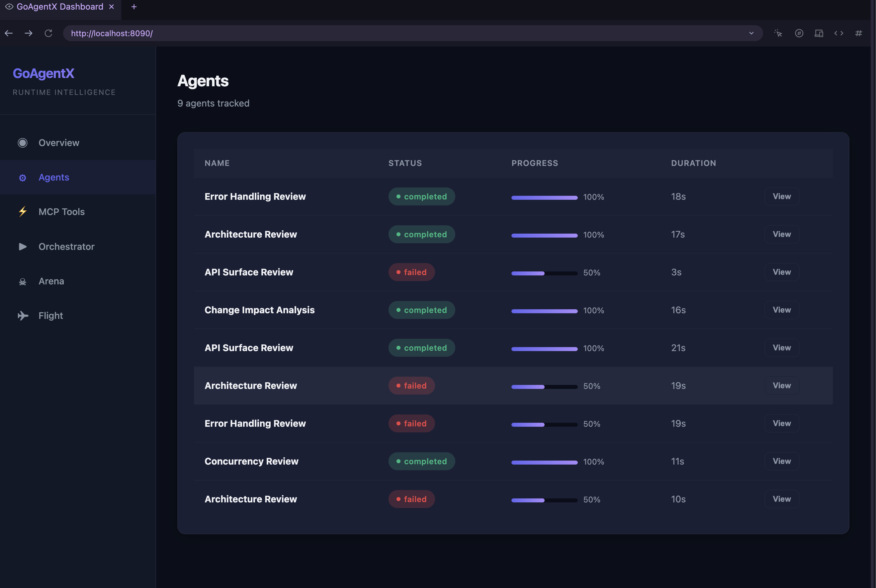Click the Overview circle icon in sidebar
This screenshot has height=588, width=876.
pos(23,143)
